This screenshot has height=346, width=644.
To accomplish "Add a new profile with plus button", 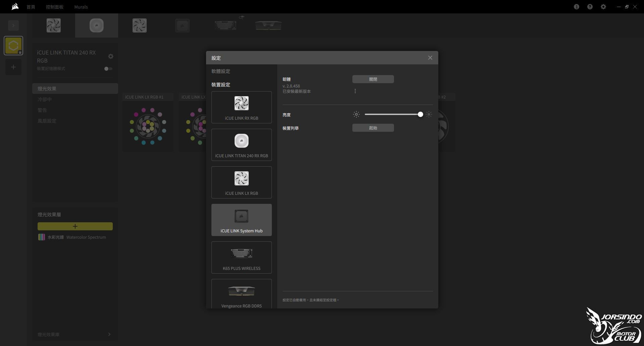I will (13, 67).
